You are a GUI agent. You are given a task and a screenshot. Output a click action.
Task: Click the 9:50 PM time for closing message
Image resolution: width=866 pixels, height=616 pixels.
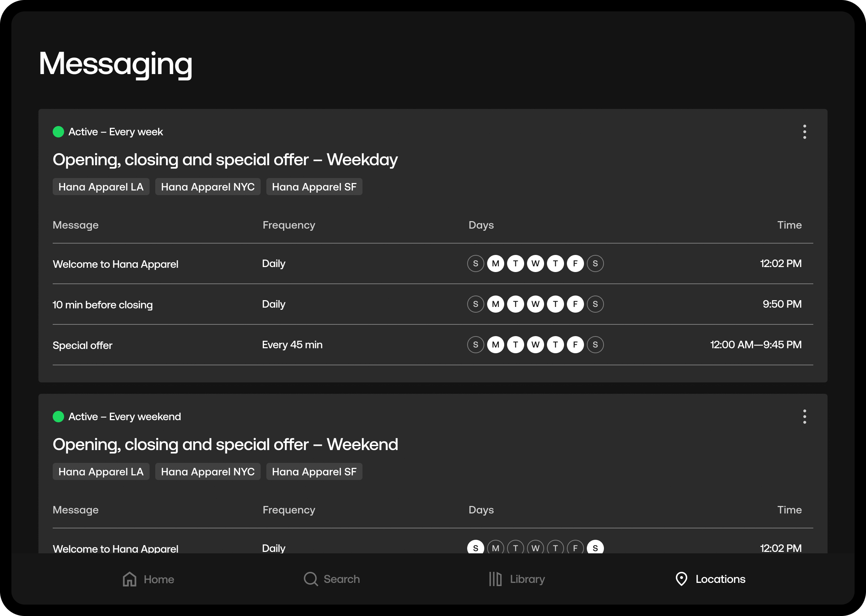(x=782, y=304)
